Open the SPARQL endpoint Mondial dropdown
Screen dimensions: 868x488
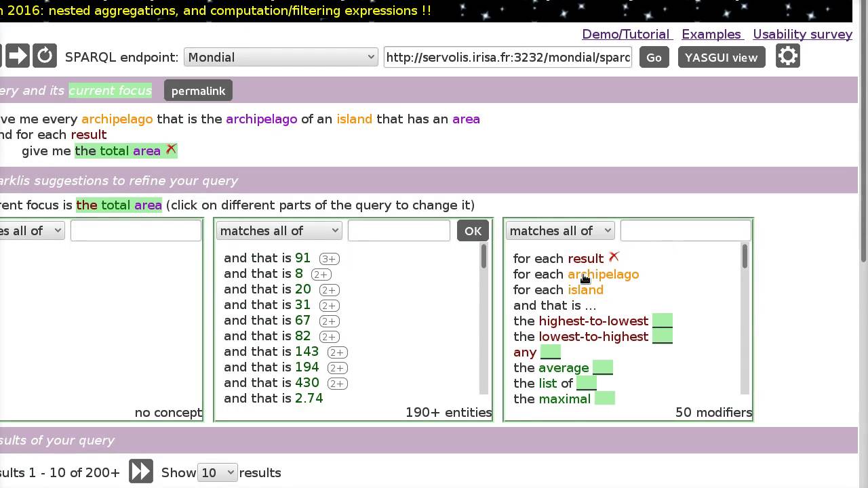click(281, 57)
